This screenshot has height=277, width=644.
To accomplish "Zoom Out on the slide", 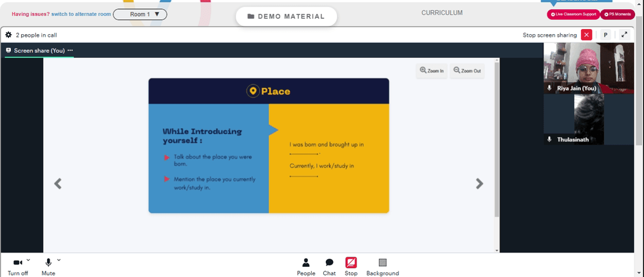I will coord(467,71).
